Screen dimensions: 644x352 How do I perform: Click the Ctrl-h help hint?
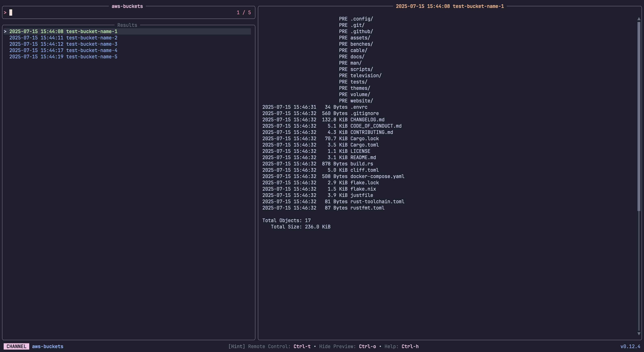(410, 347)
